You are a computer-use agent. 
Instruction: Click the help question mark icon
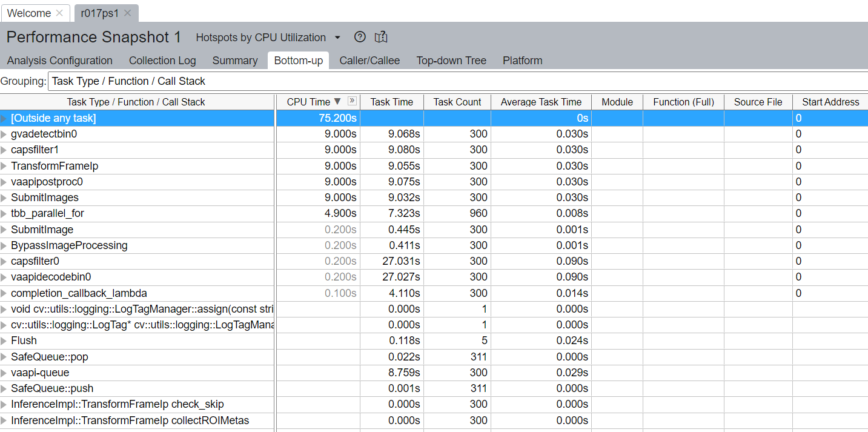(x=360, y=37)
